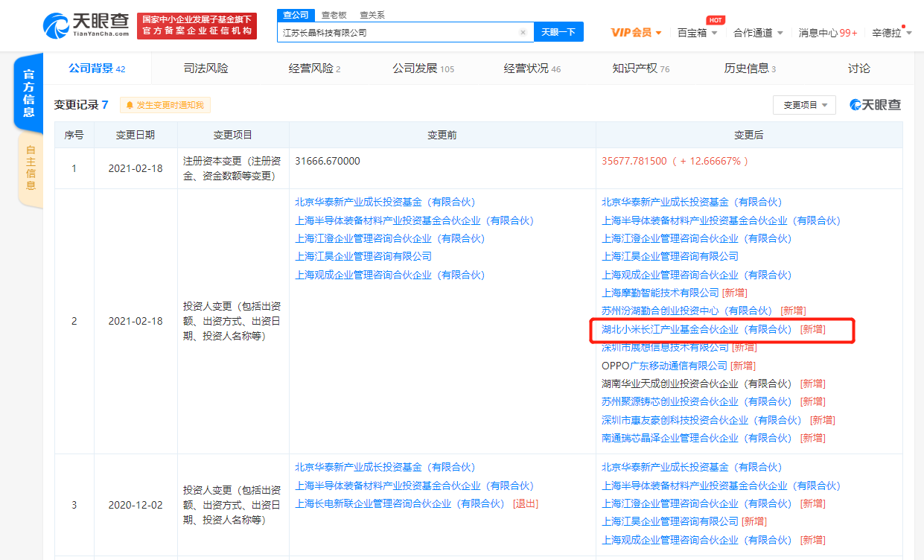Select the 自主信息 side tab
The height and width of the screenshot is (560, 924).
[x=30, y=168]
